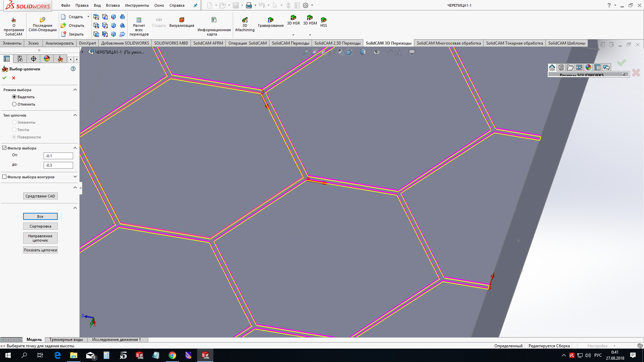Image resolution: width=644 pixels, height=362 pixels.
Task: Click the 3D iMachining icon
Action: (245, 20)
